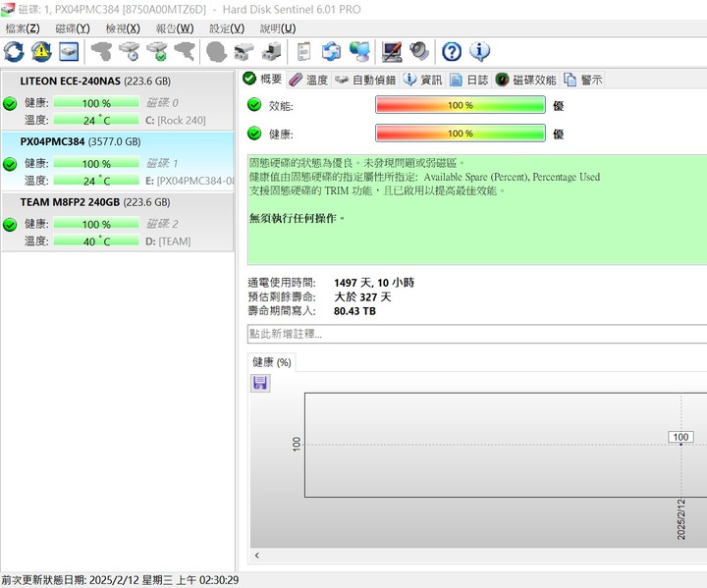Open the 檔案(Z) menu
707x588 pixels.
[x=23, y=28]
